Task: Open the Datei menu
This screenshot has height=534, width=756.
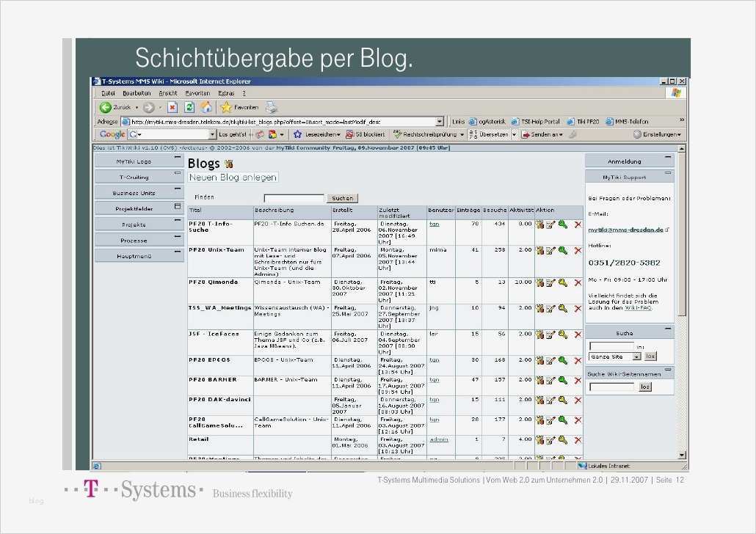Action: 108,93
